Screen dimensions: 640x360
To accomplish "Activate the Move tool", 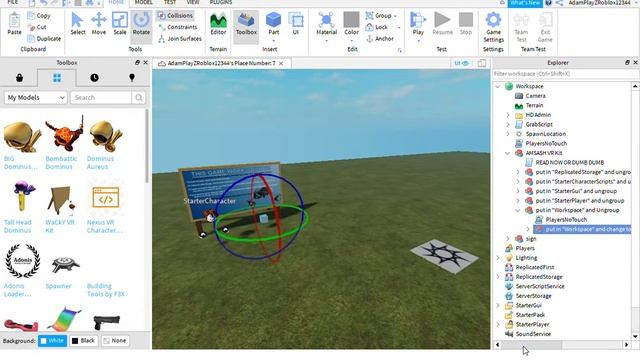I will [98, 24].
